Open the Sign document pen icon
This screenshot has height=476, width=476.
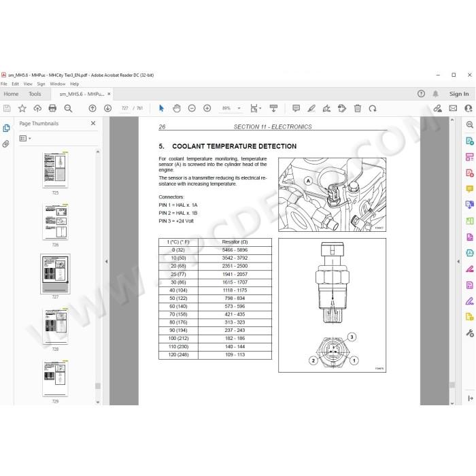coord(326,108)
